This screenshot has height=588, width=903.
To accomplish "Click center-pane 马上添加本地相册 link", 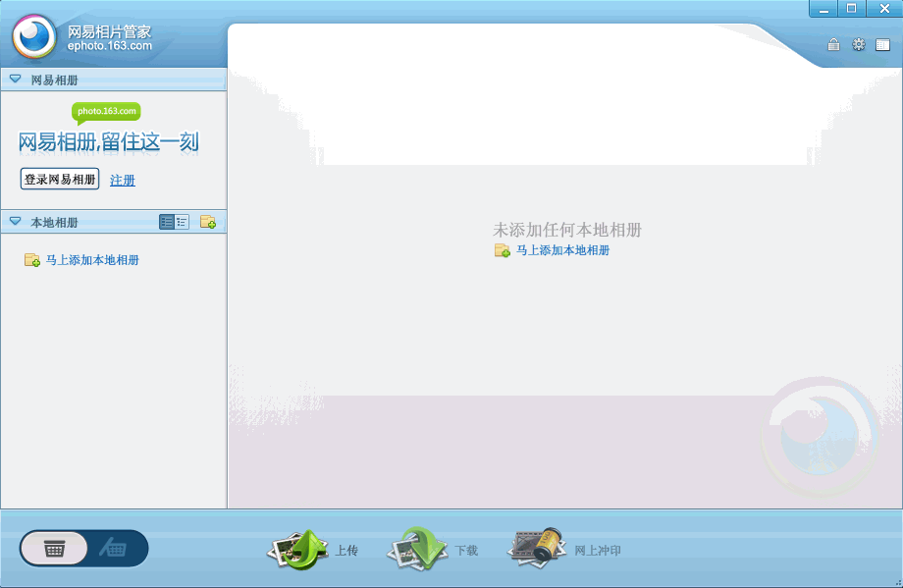I will coord(562,250).
